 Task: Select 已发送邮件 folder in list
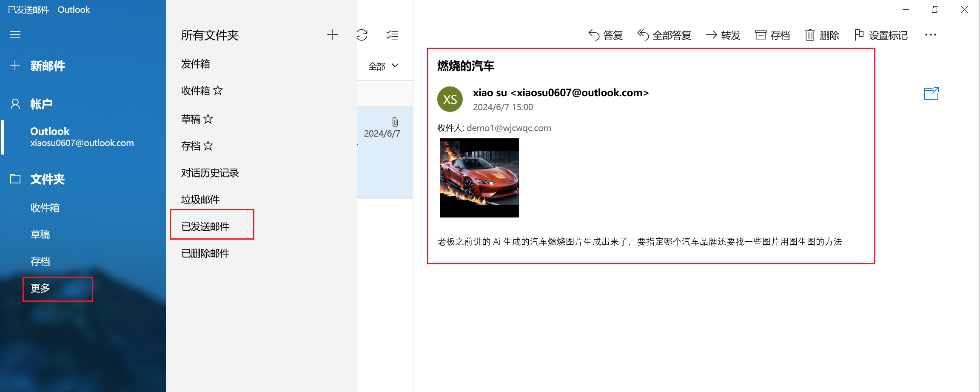[205, 226]
